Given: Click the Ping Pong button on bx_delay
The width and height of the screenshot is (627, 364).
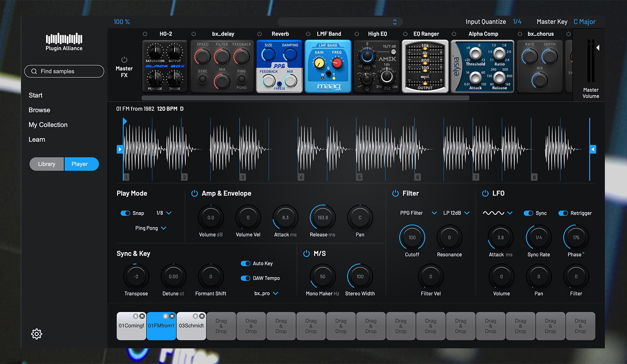Looking at the screenshot, I should tap(242, 79).
